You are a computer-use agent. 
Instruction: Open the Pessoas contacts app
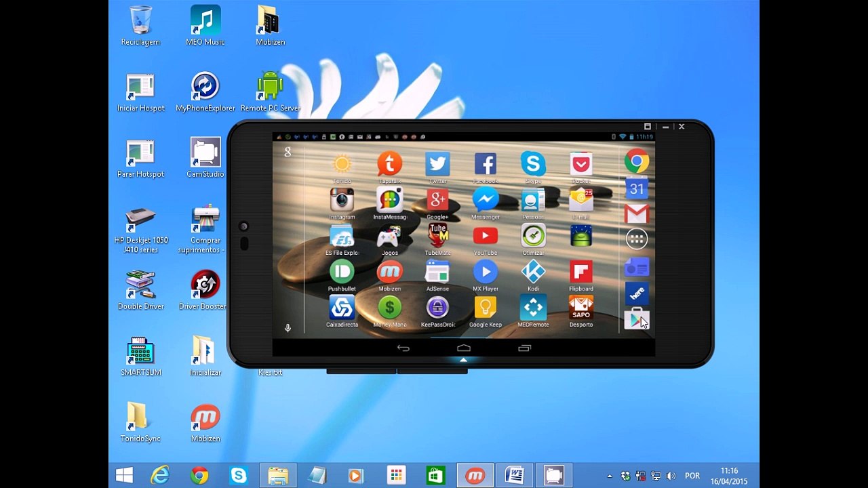tap(533, 200)
